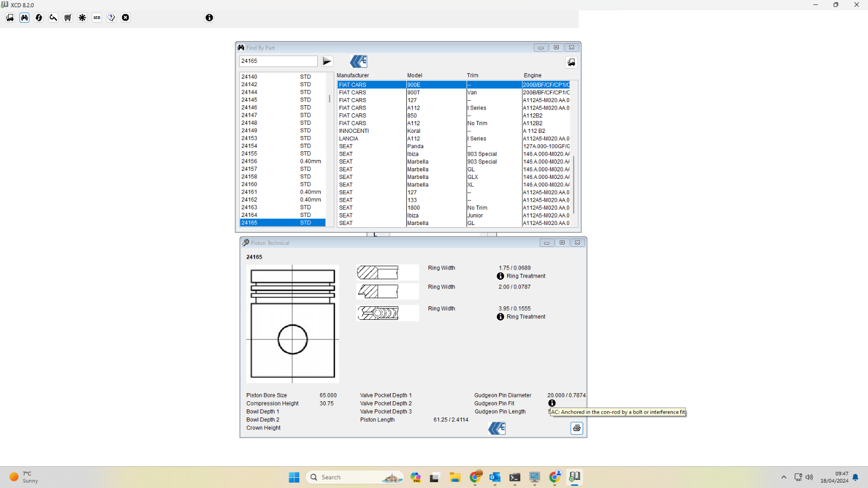
Task: Click top Ring Treatment info icon
Action: [x=500, y=276]
